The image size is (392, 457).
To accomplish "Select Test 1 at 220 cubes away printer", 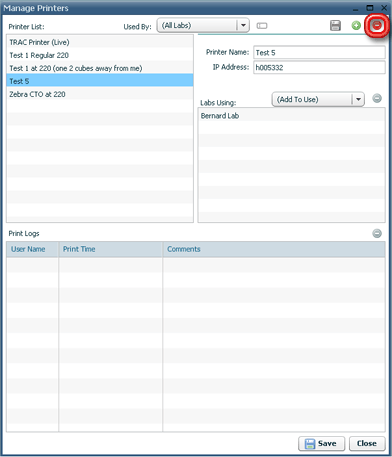I will point(100,68).
